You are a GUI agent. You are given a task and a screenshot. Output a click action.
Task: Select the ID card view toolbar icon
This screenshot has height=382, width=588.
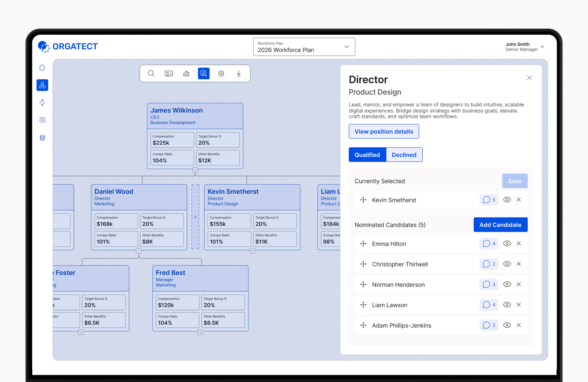click(x=169, y=74)
